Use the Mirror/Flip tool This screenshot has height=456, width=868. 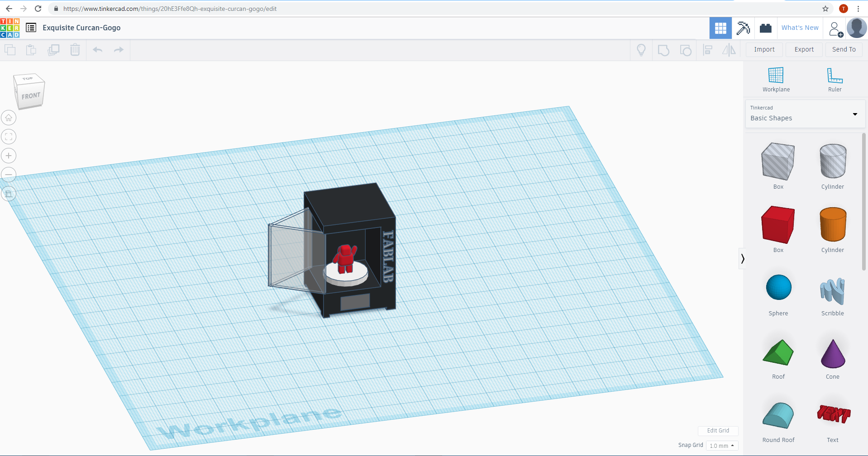point(729,50)
